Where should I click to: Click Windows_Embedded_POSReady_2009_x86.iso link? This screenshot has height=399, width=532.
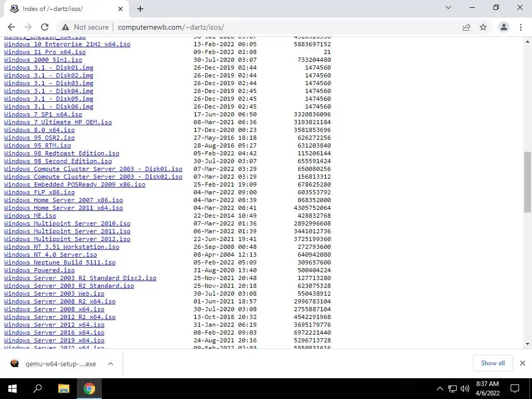click(x=75, y=184)
